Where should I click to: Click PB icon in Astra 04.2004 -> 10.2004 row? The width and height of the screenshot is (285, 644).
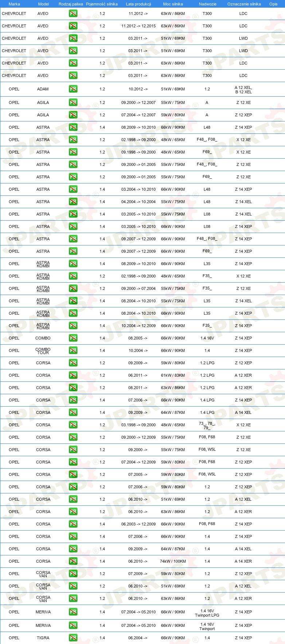pyautogui.click(x=73, y=202)
